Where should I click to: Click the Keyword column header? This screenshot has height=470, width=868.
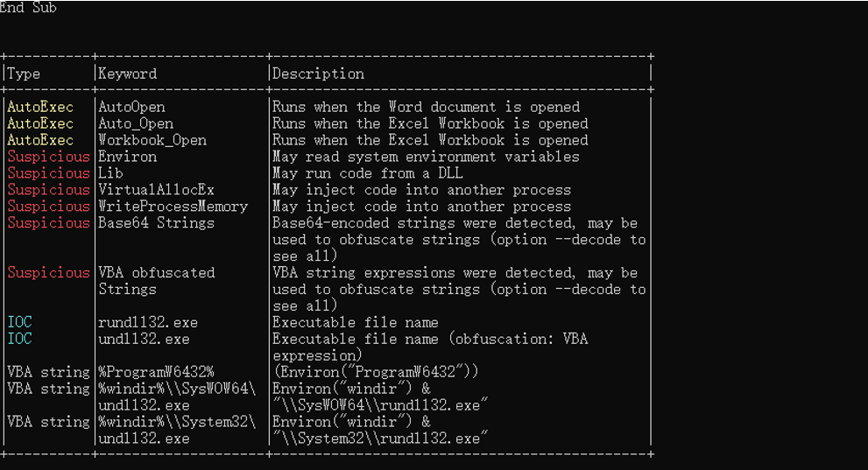point(127,74)
